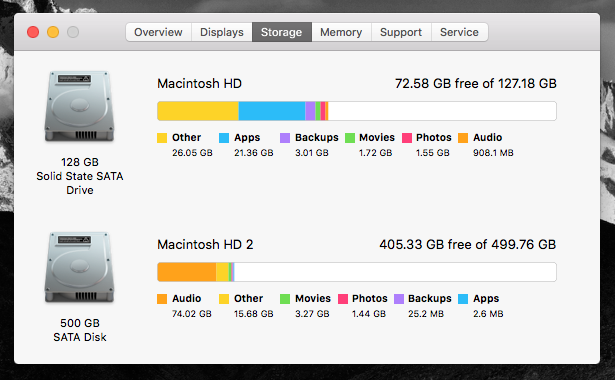Click the "2.6 MB" Apps value

488,314
